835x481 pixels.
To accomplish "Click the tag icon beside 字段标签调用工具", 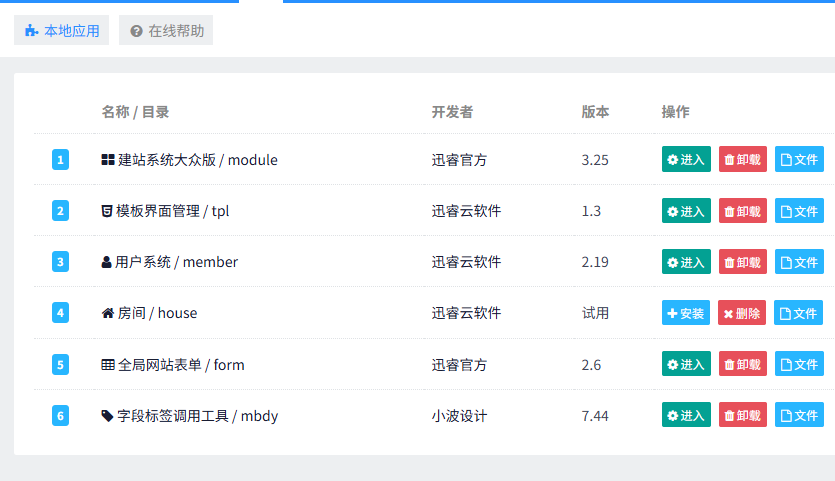I will pyautogui.click(x=108, y=416).
